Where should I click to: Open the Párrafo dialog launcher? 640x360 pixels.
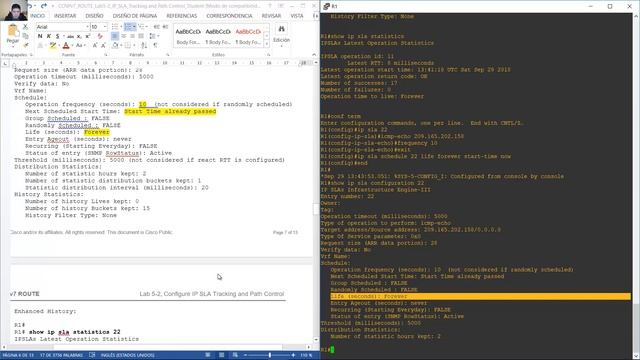[x=168, y=55]
